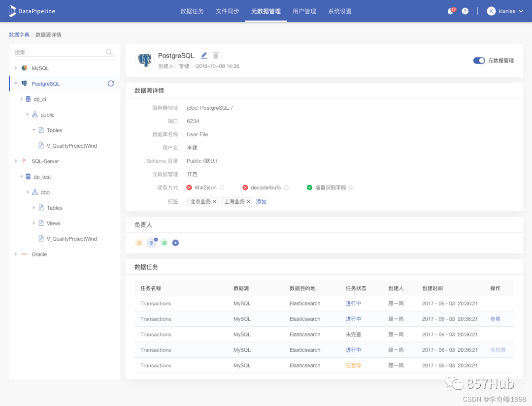Toggle the 元数据管理 switch
Viewport: 532px width, 406px height.
(x=479, y=61)
